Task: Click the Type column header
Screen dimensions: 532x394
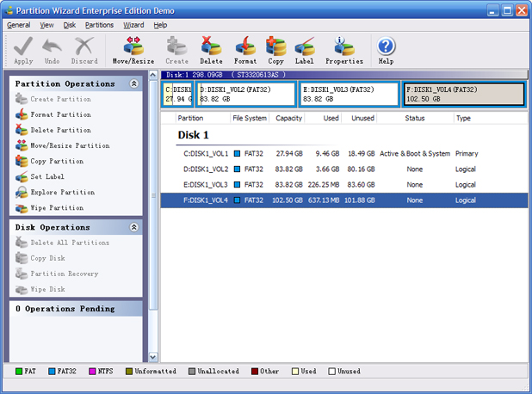Action: coord(491,118)
